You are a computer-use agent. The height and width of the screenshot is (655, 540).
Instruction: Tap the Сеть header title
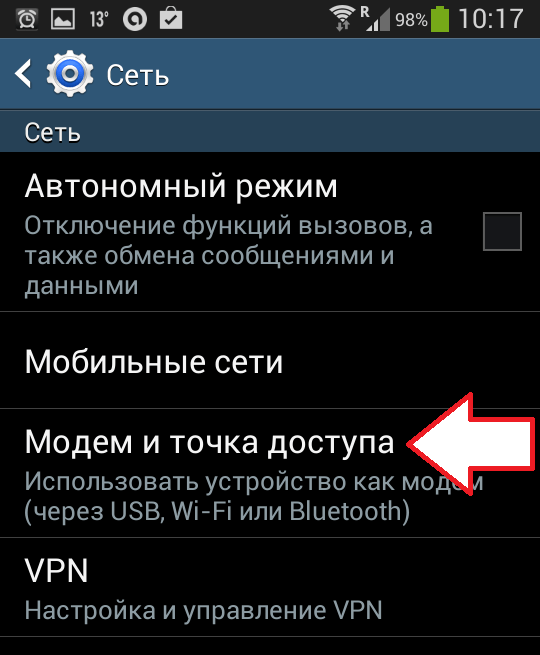coord(138,76)
